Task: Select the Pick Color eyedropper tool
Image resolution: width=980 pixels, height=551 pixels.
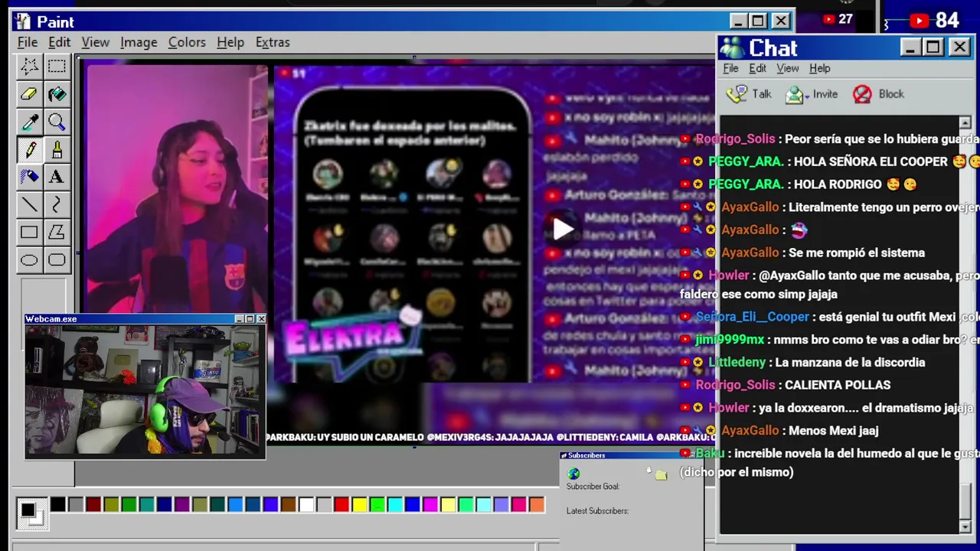Action: 29,122
